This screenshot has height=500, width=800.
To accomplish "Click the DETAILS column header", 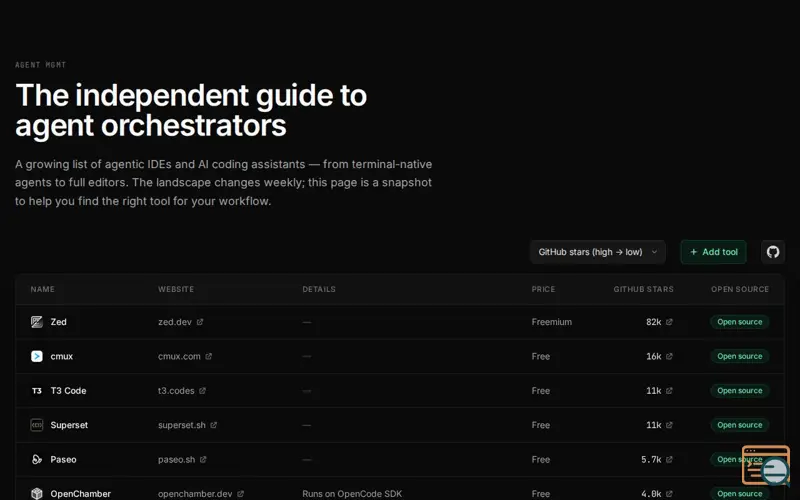I will [x=319, y=289].
